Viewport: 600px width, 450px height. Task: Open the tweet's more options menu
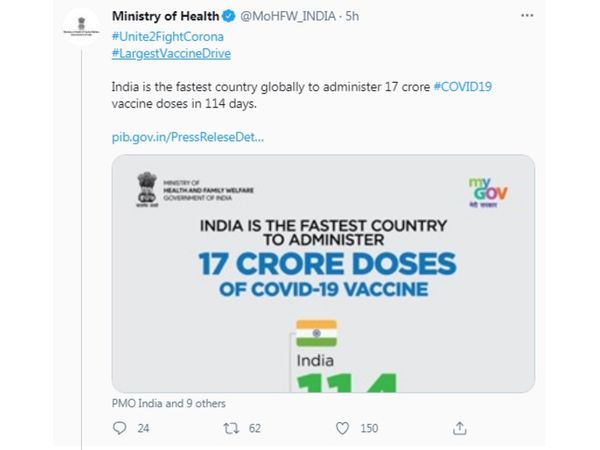click(x=527, y=16)
